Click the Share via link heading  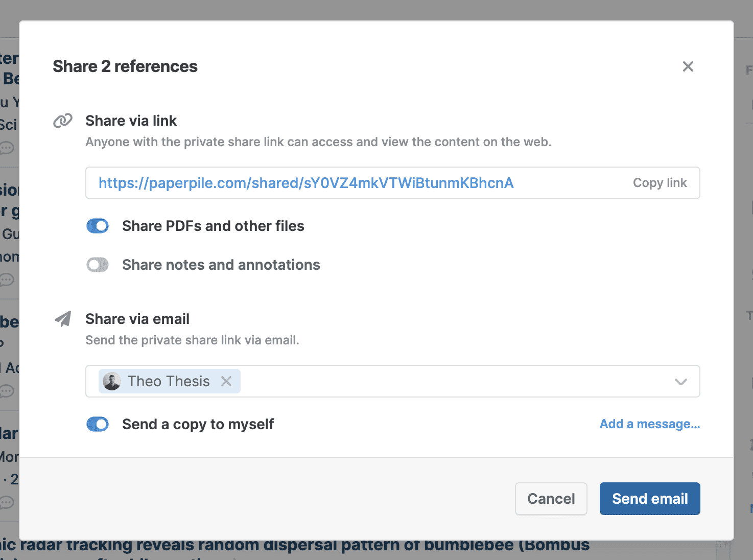(x=131, y=121)
